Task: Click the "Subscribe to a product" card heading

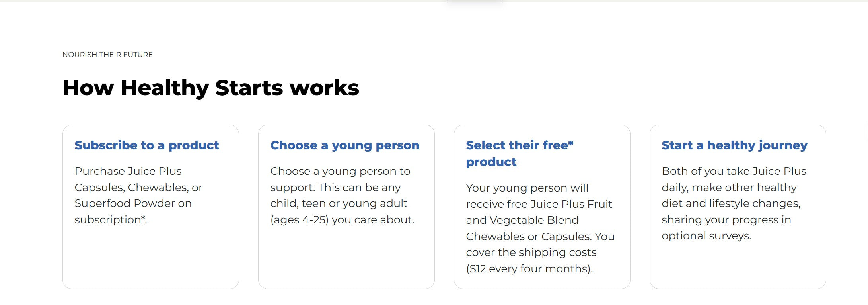Action: (x=146, y=145)
